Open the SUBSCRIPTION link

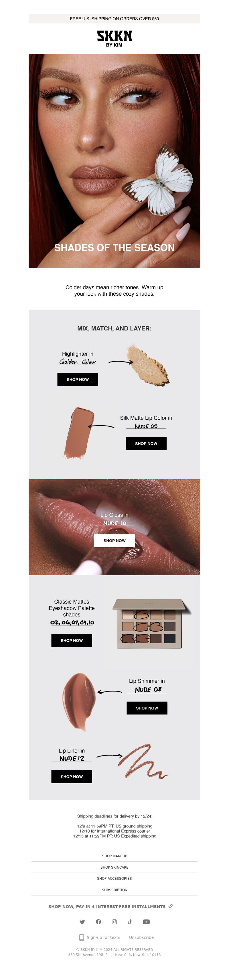click(114, 890)
